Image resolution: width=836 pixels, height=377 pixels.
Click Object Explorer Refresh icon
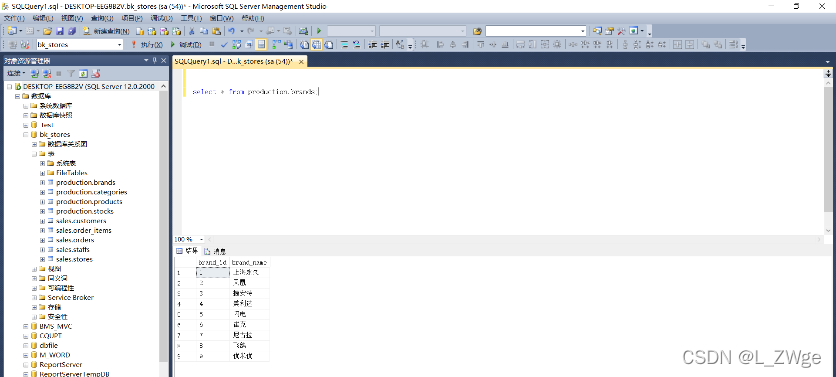click(x=84, y=73)
